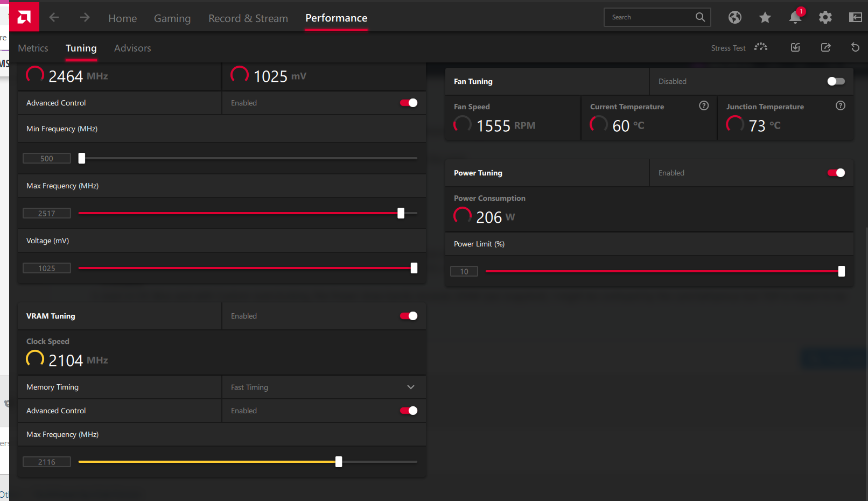Viewport: 868px width, 501px height.
Task: Click the search magnifier icon
Action: click(x=700, y=17)
